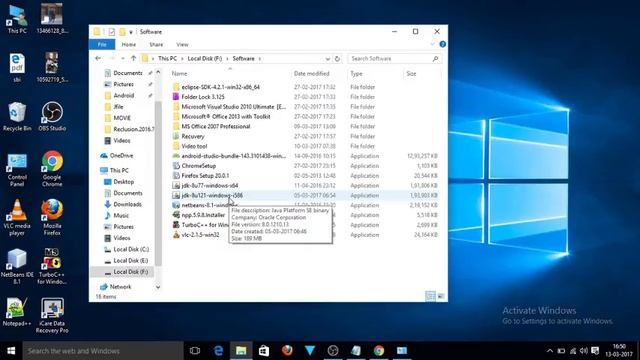Open Firefox from the taskbar
Image resolution: width=640 pixels, height=360 pixels.
point(287,351)
